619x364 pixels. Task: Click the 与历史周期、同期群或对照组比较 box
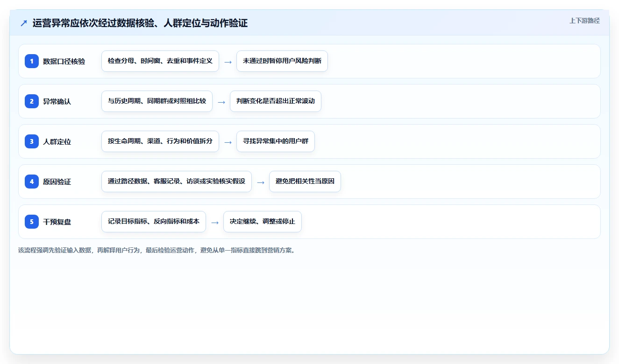click(x=157, y=101)
